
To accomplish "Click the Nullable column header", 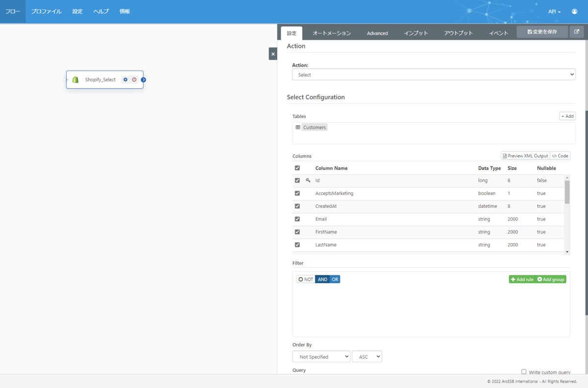I will 546,168.
